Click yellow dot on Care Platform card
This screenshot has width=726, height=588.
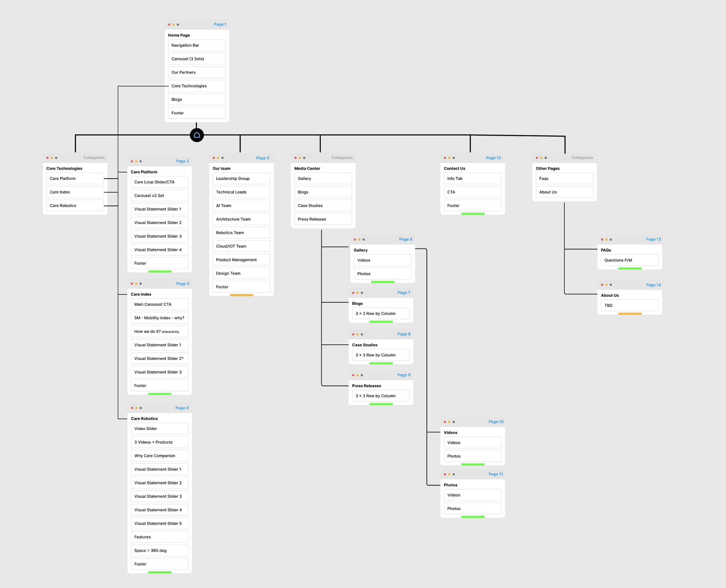[x=136, y=162]
